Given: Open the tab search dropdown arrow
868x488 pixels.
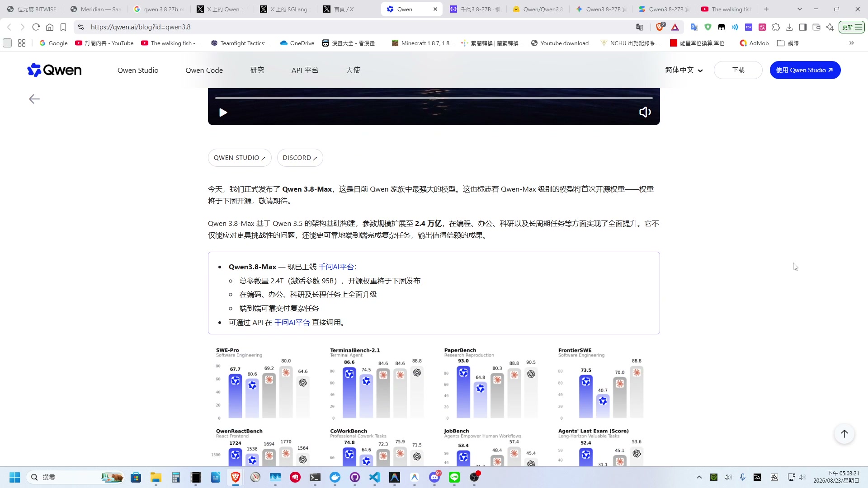Looking at the screenshot, I should [799, 9].
